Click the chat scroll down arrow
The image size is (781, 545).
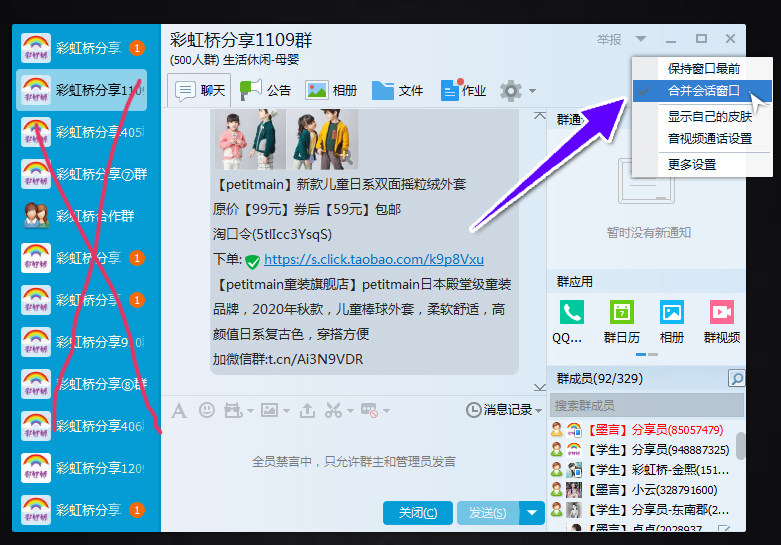(539, 387)
